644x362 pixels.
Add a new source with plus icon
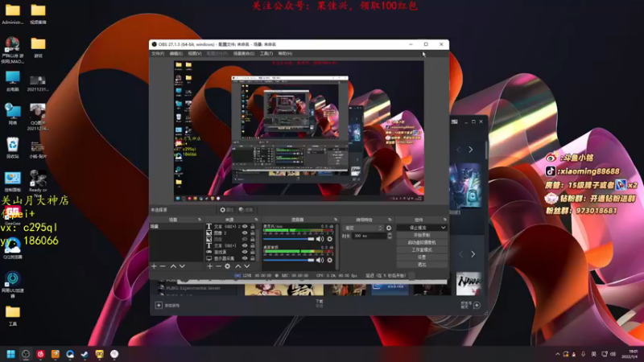click(x=210, y=266)
